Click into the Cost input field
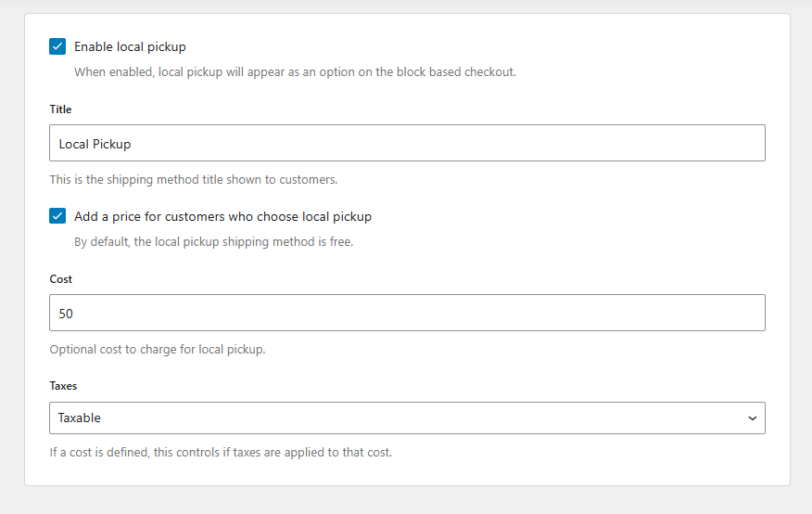Screen dimensions: 812x514 pos(407,314)
